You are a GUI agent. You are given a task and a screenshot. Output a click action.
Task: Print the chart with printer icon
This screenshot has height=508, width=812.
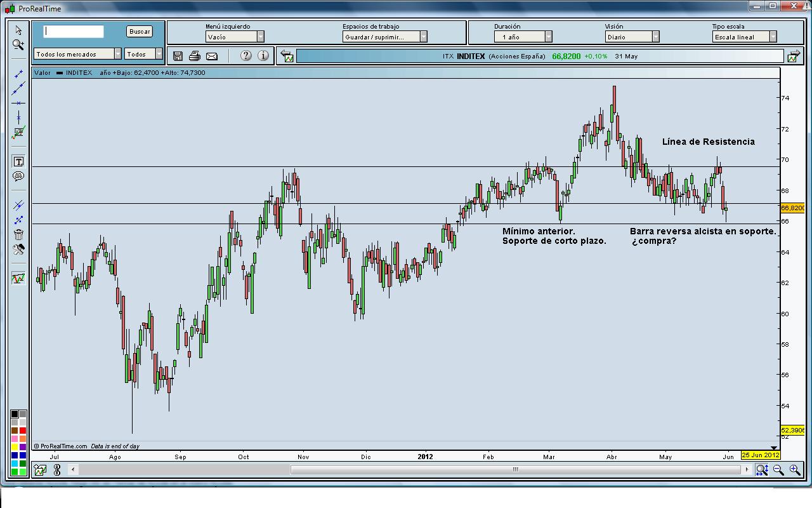click(x=195, y=56)
